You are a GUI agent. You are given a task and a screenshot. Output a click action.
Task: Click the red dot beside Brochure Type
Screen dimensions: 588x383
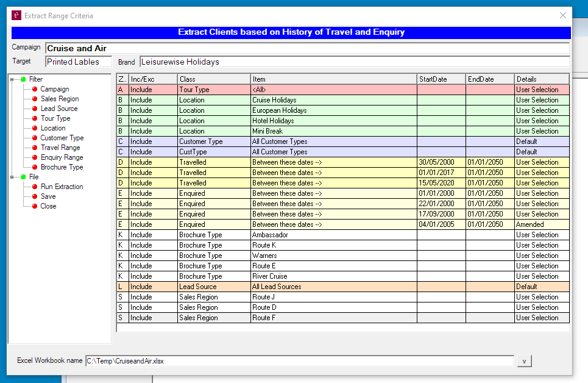coord(35,167)
